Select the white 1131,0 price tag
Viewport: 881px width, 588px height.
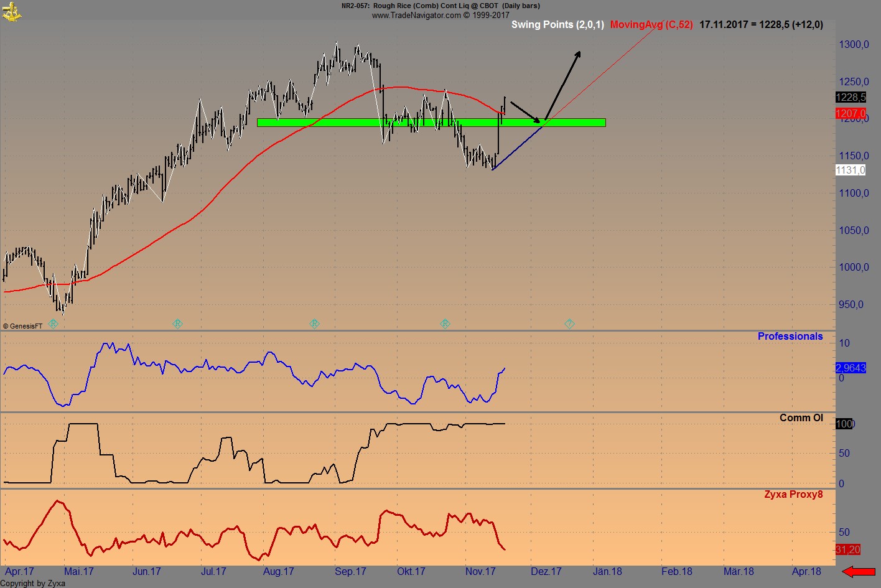pyautogui.click(x=851, y=170)
